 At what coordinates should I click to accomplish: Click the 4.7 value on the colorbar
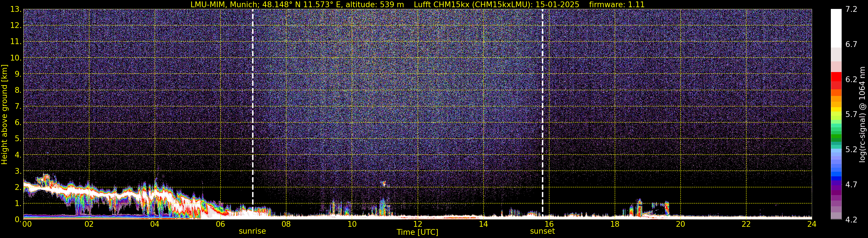(851, 184)
